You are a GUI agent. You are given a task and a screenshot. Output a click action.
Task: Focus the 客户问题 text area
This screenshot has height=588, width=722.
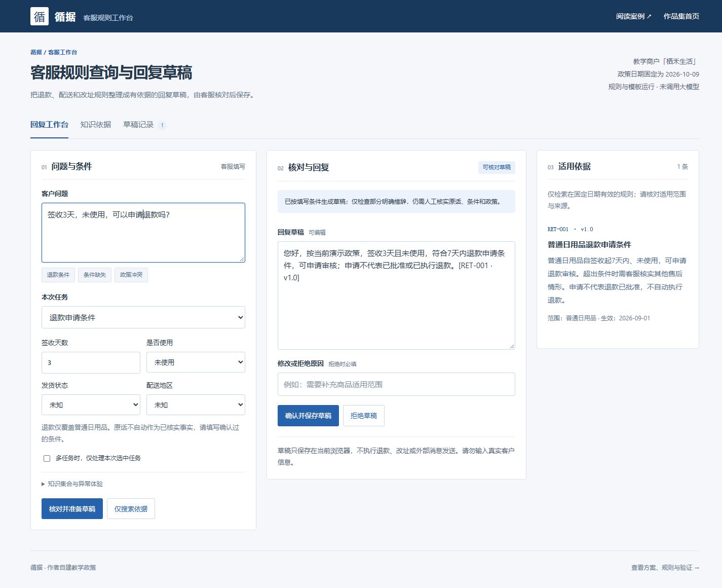pyautogui.click(x=143, y=233)
